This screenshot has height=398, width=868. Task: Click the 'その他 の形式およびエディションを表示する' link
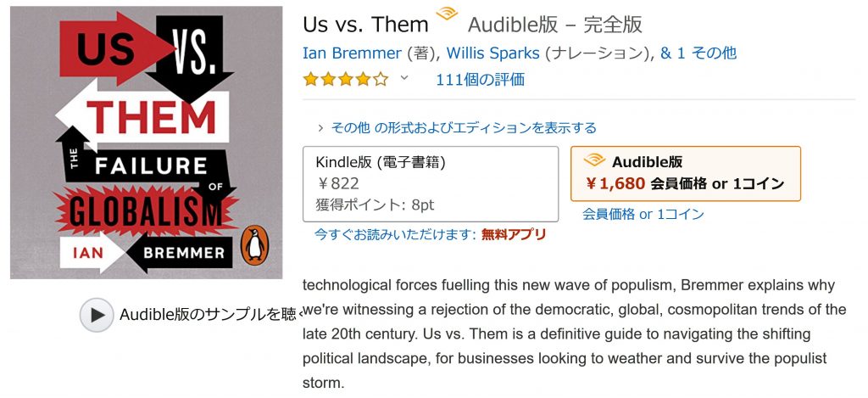click(464, 128)
